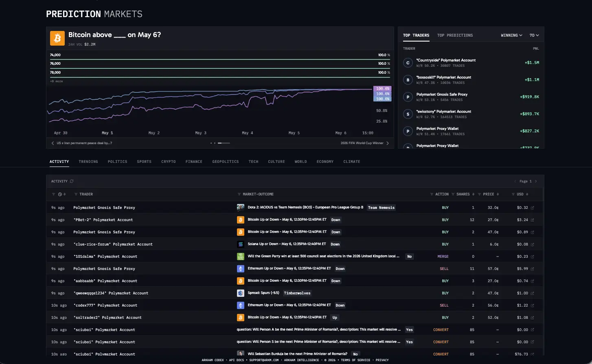
Task: Click the Green Party market icon
Action: point(241,256)
